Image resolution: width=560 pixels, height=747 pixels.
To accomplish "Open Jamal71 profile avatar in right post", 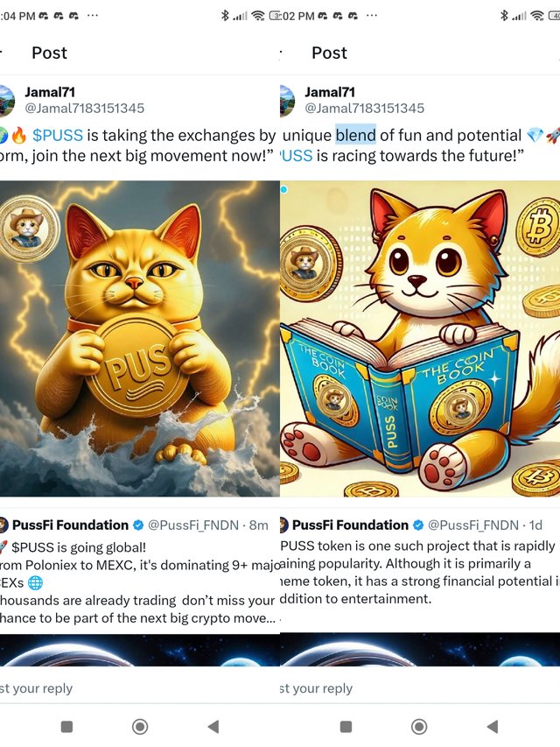I will pyautogui.click(x=287, y=101).
